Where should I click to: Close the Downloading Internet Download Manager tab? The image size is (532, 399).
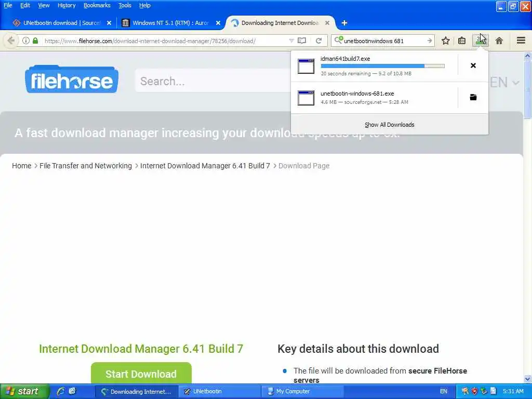point(327,23)
